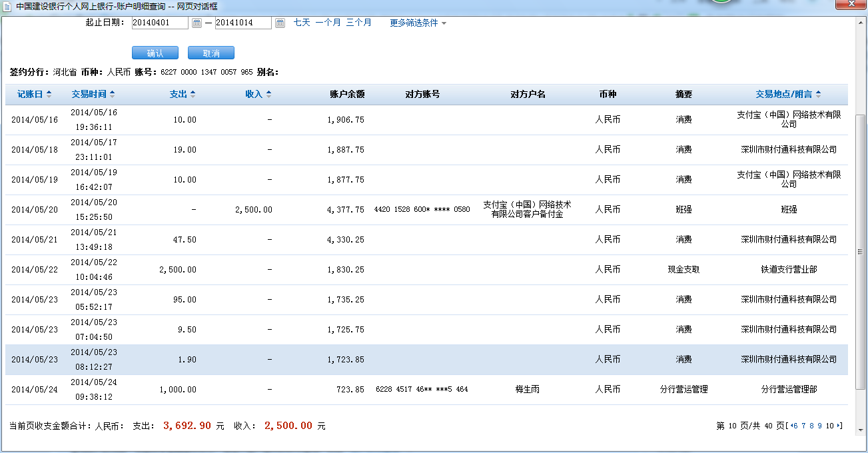Expand the 更多筛选条件 filter dropdown

pyautogui.click(x=418, y=23)
